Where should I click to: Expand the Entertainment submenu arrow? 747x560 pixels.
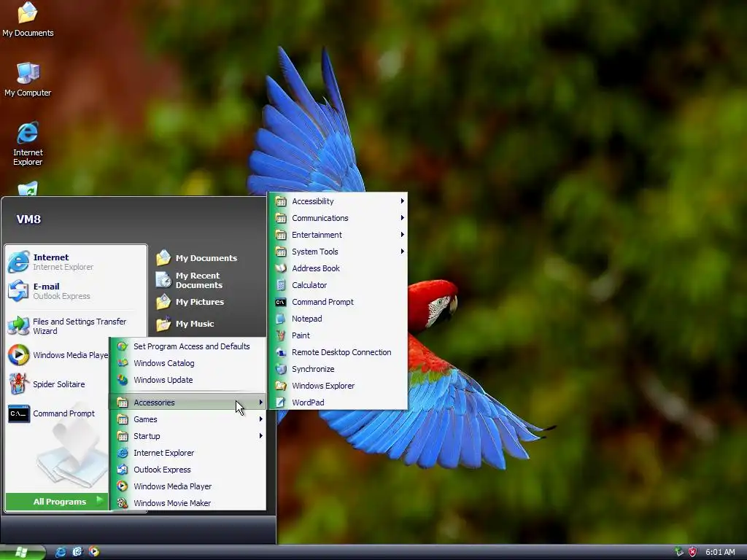tap(402, 234)
